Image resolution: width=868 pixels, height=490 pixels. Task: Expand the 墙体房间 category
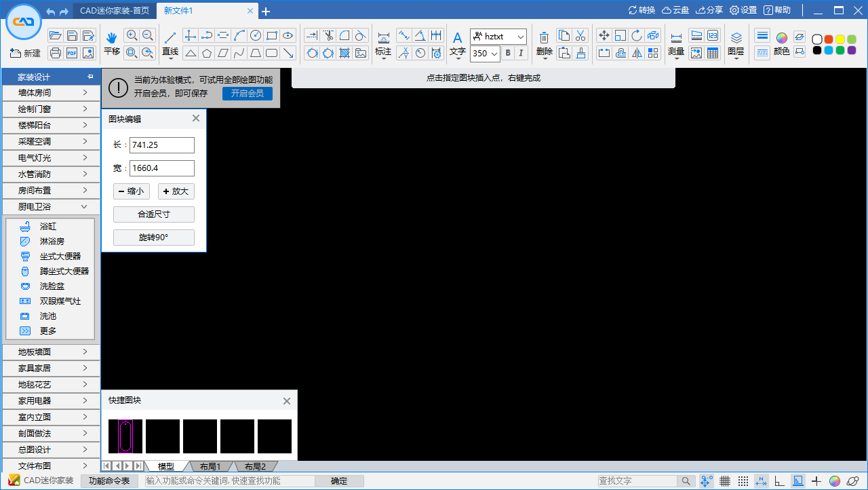pyautogui.click(x=51, y=92)
